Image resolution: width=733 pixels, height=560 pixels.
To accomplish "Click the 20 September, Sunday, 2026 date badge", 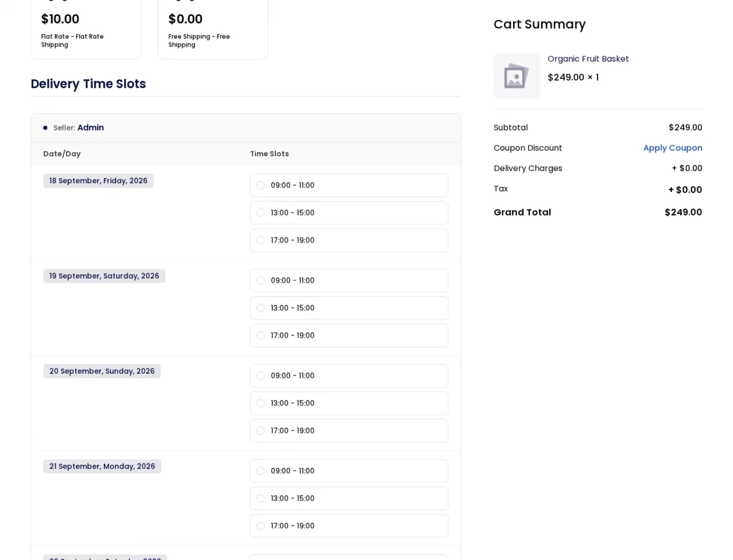I will [x=102, y=371].
